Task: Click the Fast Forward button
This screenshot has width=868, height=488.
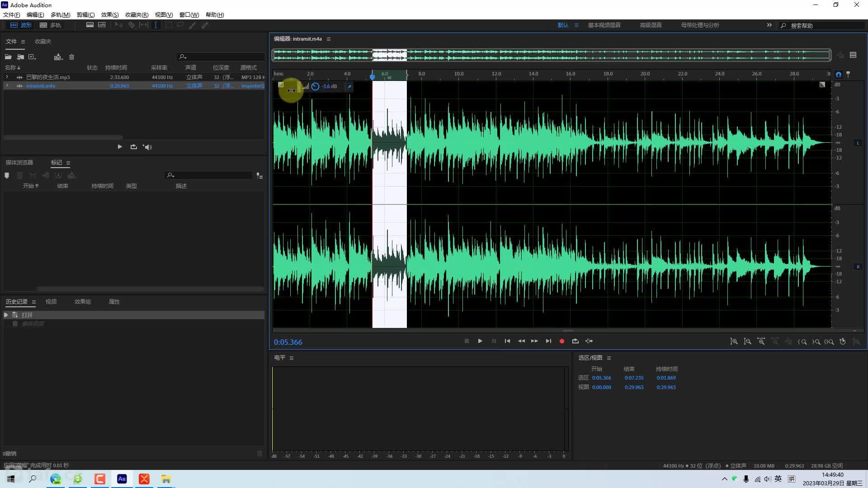Action: coord(534,341)
